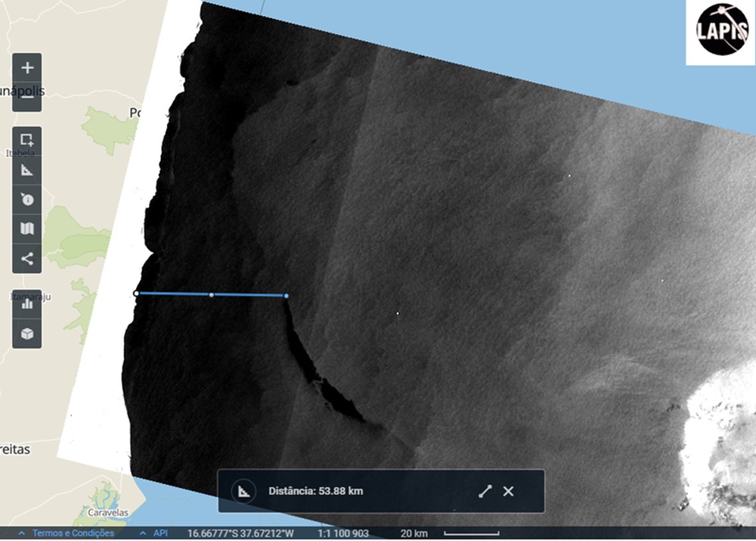Viewport: 756px width, 541px height.
Task: Expand the API chevron
Action: 141,533
